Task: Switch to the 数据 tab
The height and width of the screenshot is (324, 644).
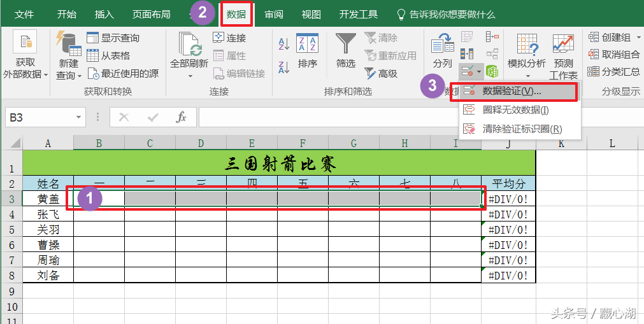Action: click(236, 15)
